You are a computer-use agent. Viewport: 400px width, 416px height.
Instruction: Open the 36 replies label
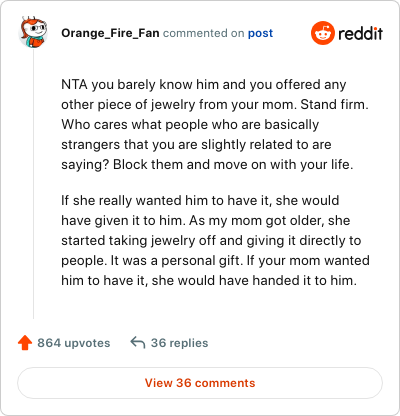point(179,343)
